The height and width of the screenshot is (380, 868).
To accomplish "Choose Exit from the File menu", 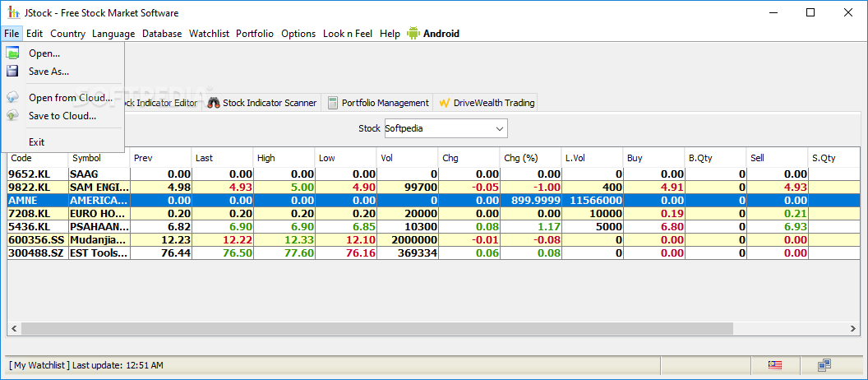I will (62, 141).
